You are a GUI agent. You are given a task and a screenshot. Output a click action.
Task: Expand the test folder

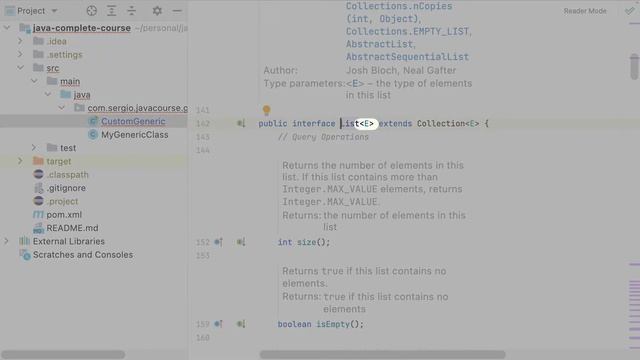pos(34,148)
